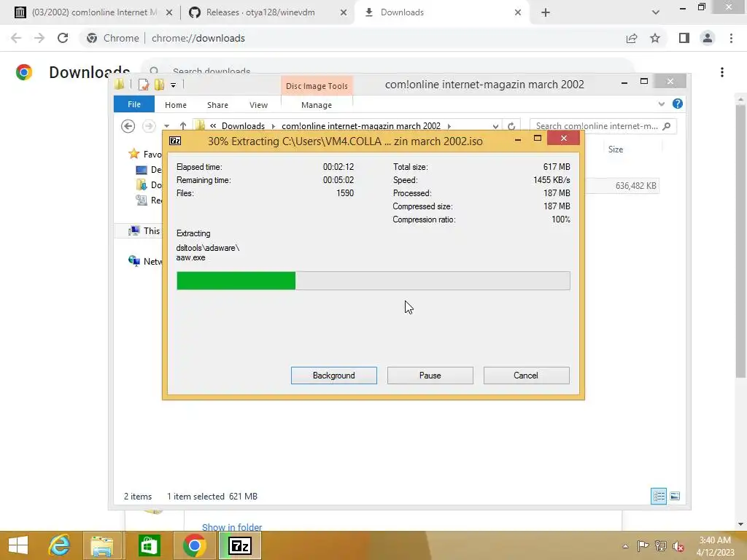Open recent locations dropdown in Explorer
747x560 pixels.
[166, 126]
